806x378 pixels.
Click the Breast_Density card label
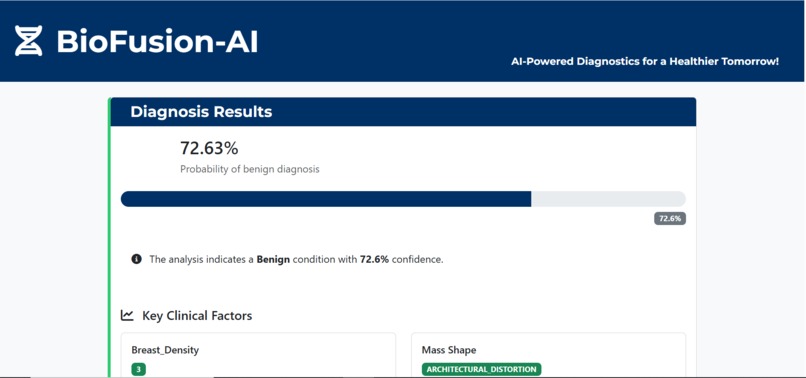pos(165,350)
